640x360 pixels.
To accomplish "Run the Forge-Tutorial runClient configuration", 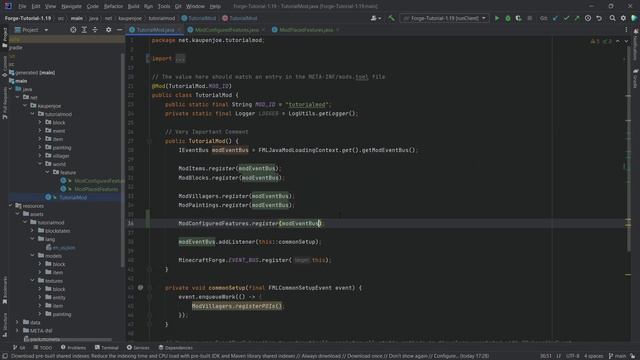I will [x=497, y=18].
